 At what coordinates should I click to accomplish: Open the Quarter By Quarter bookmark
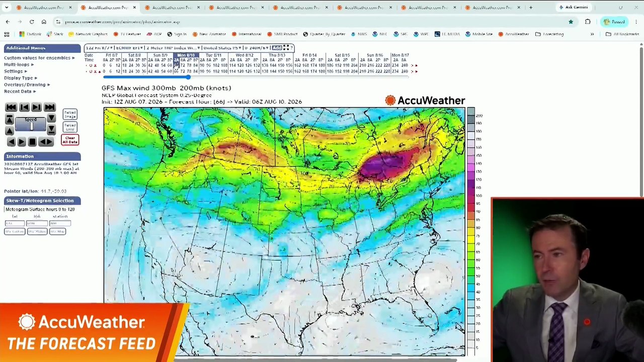(x=324, y=34)
